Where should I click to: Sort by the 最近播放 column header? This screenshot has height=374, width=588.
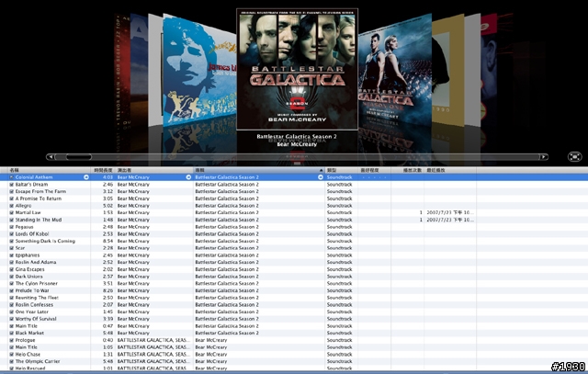(450, 170)
